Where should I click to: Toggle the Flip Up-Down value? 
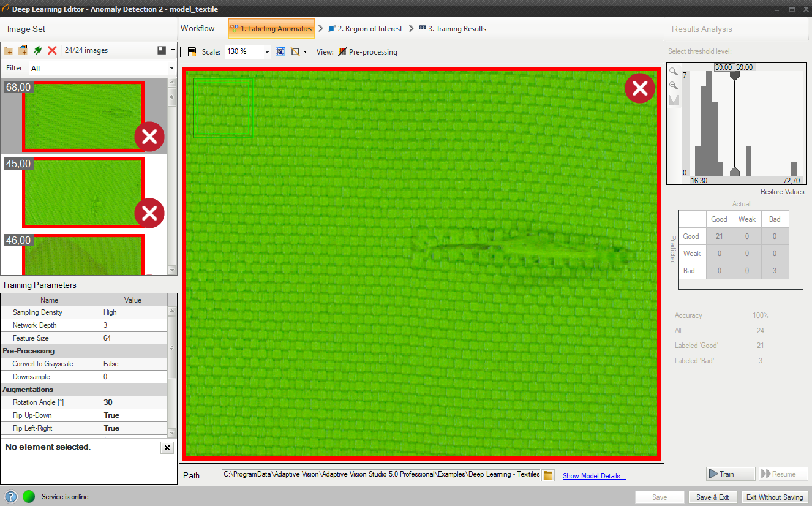pyautogui.click(x=135, y=415)
